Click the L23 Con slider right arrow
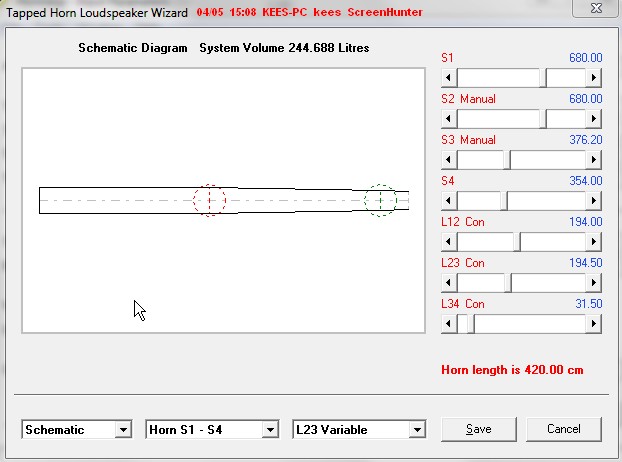This screenshot has height=462, width=622. (x=593, y=282)
